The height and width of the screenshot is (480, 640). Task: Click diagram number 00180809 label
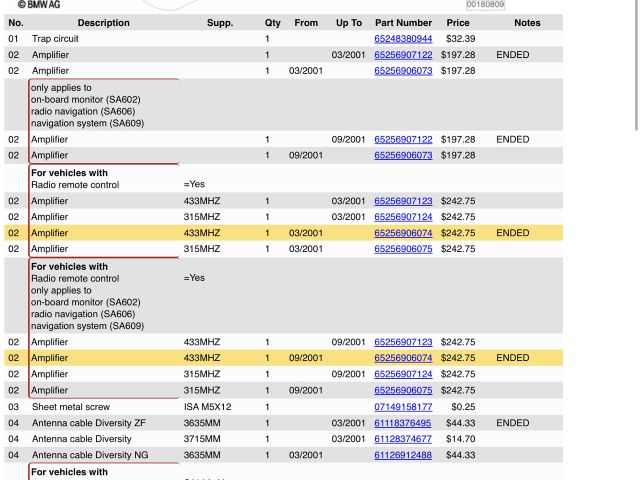pyautogui.click(x=485, y=5)
